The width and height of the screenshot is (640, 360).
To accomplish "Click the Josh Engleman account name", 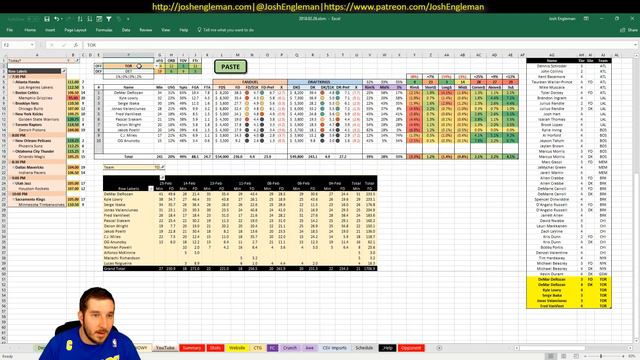I will [x=562, y=19].
